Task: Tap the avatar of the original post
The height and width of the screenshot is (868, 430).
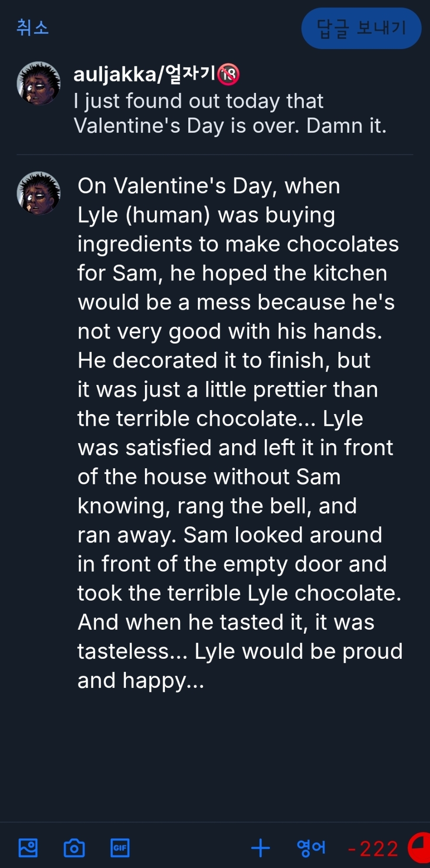Action: coord(39,83)
